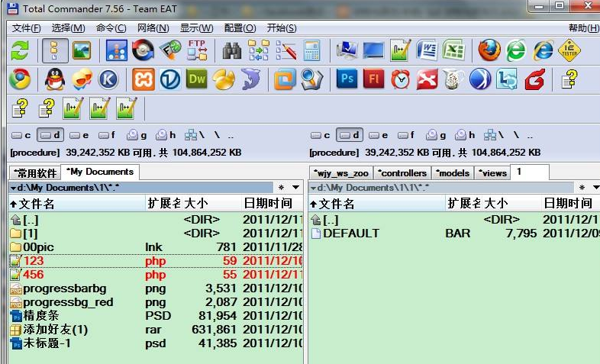
Task: Launch the XMind red X icon
Action: click(x=427, y=79)
